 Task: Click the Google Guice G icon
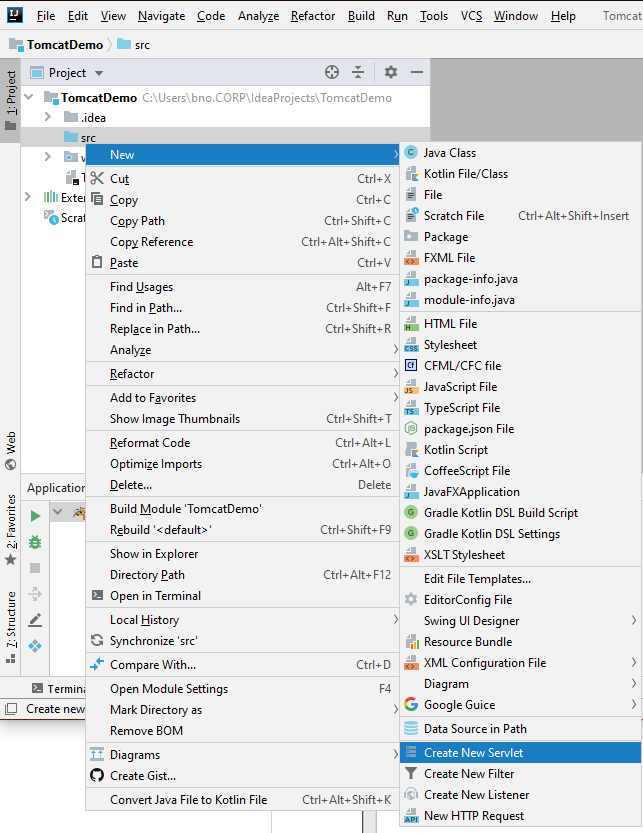point(411,704)
